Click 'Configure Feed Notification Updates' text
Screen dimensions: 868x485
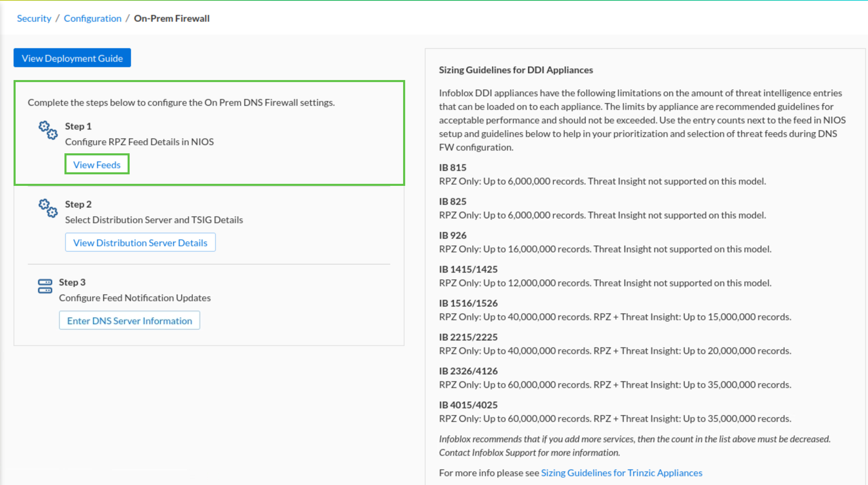click(135, 298)
